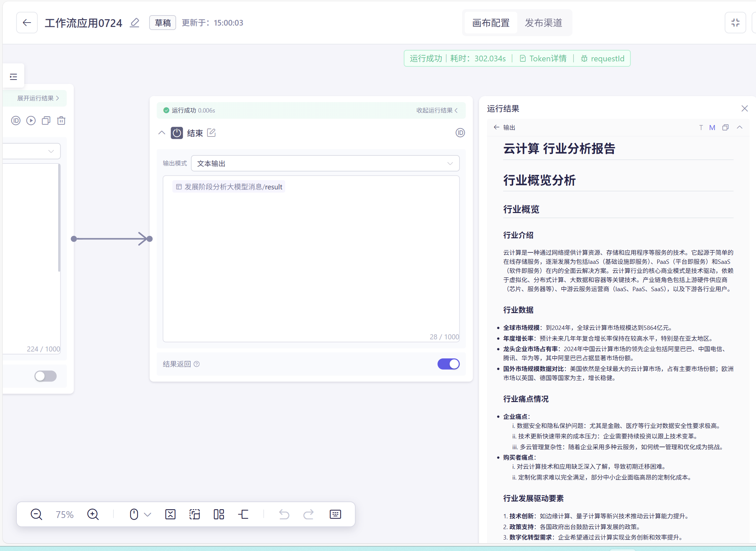Click the undo arrow icon

coord(284,515)
